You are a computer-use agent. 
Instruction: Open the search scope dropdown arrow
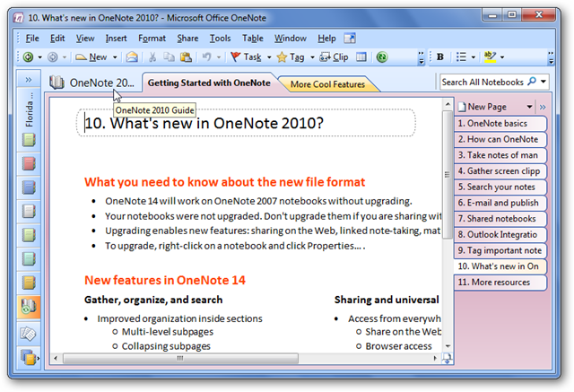tap(544, 82)
